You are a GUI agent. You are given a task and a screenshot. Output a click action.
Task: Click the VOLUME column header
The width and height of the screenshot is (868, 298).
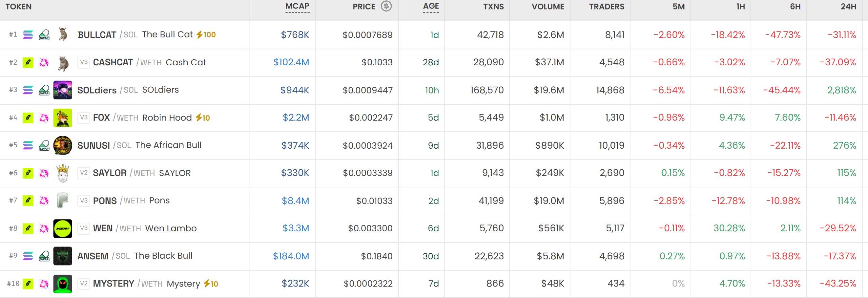tap(548, 7)
